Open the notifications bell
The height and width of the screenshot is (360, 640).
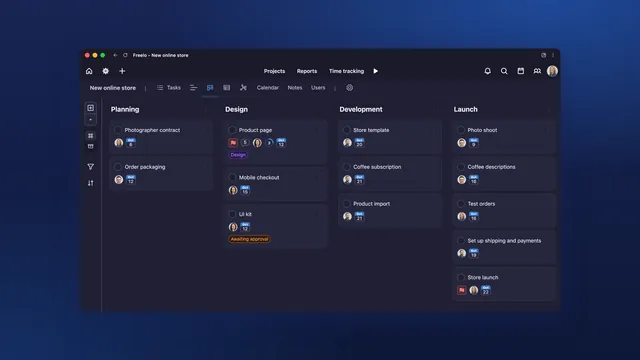click(487, 71)
